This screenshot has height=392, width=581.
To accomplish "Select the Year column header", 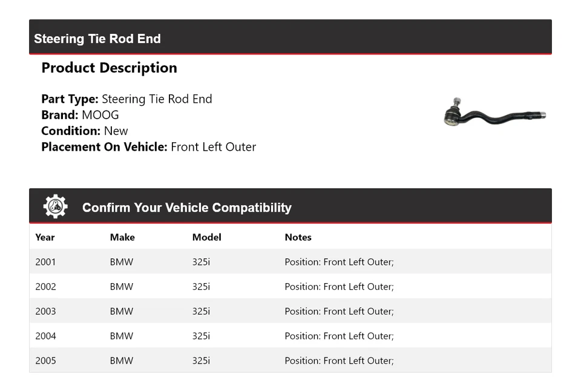I will pyautogui.click(x=45, y=237).
